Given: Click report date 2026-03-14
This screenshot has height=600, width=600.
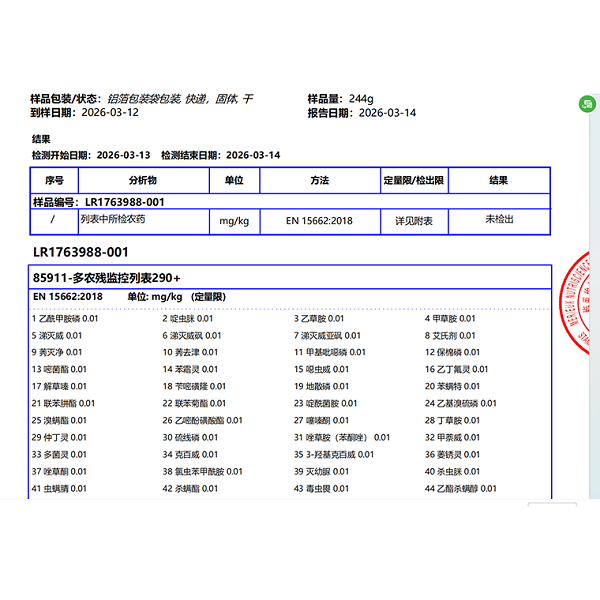Looking at the screenshot, I should pos(387,113).
